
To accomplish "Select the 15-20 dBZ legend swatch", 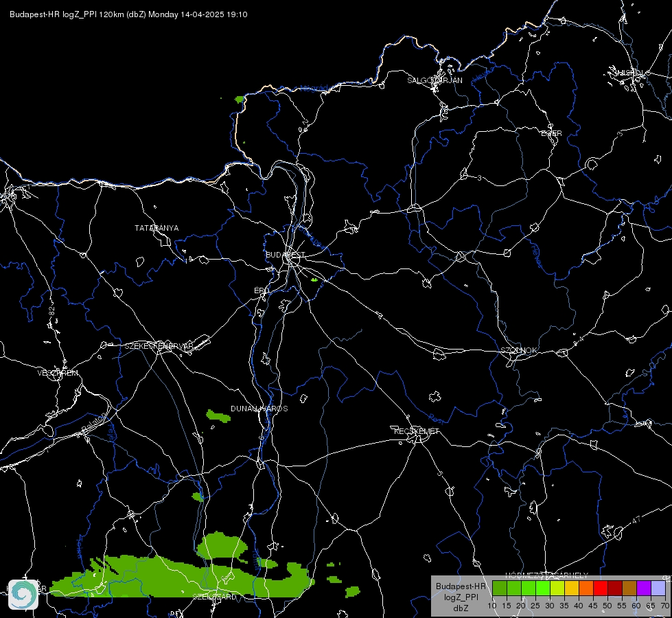I will coord(514,588).
